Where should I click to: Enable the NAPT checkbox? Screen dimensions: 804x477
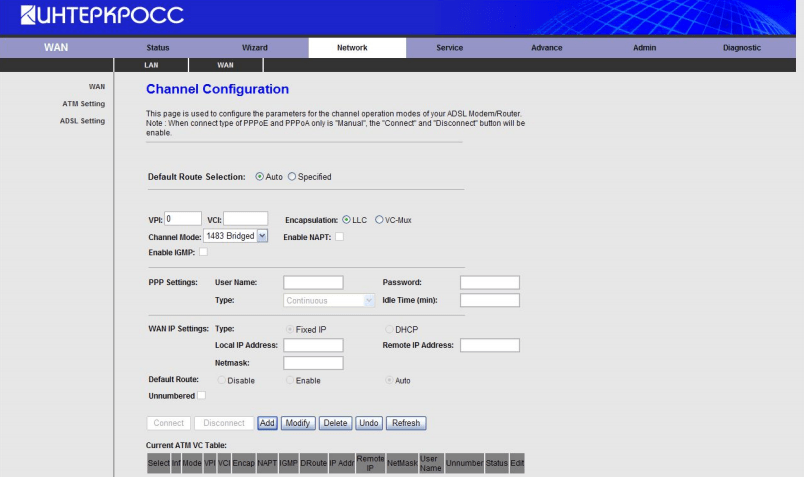coord(339,236)
